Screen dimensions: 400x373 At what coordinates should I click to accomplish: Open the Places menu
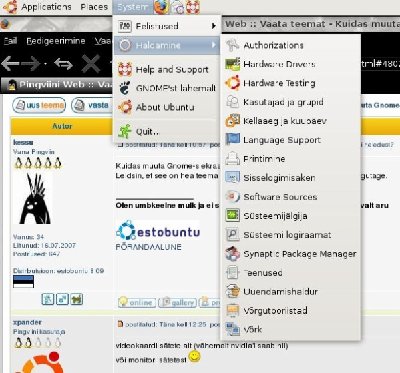(94, 7)
